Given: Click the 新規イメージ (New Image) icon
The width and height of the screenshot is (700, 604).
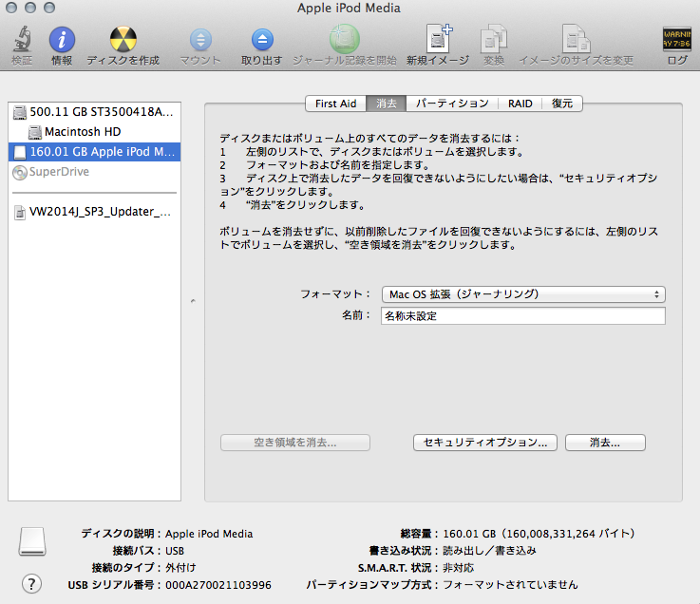Looking at the screenshot, I should (438, 41).
